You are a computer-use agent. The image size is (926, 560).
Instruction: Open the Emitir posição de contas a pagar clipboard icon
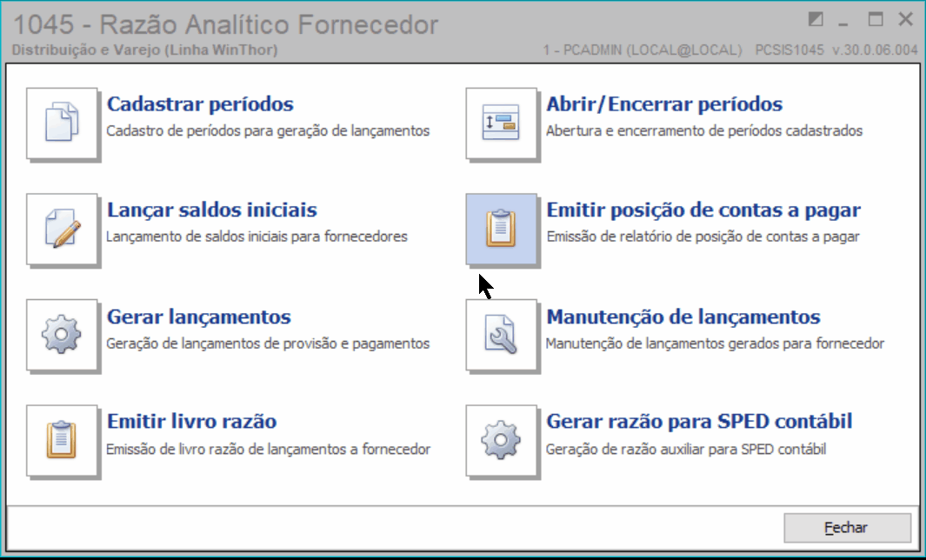pyautogui.click(x=502, y=229)
